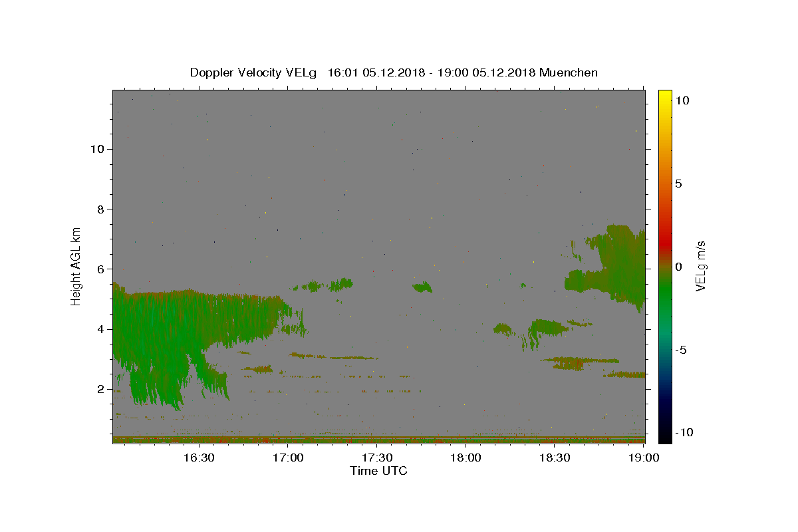Click the 'VELg m/s' colorbar label
Image resolution: width=798 pixels, height=532 pixels.
click(x=700, y=266)
